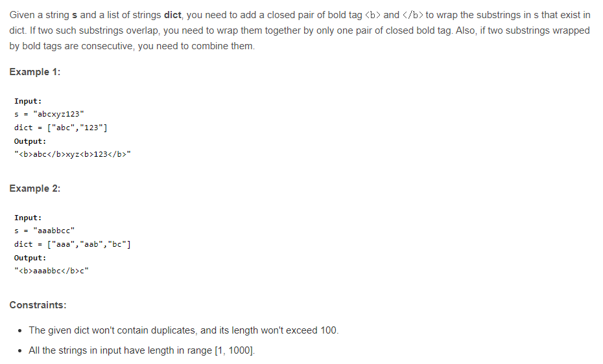Click the line dict = ["abc","123"]
Image resolution: width=603 pixels, height=364 pixels.
[x=60, y=128]
